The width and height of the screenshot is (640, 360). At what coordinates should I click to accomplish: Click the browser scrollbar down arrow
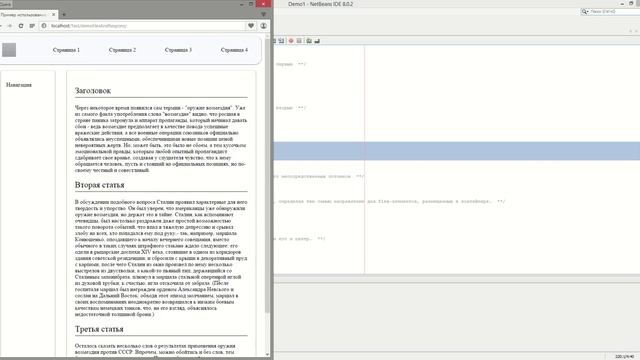coord(267,354)
